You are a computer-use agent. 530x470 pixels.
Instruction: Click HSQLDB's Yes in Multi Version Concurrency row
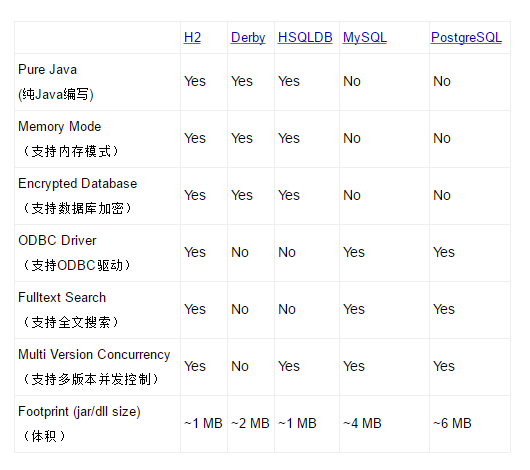coord(289,366)
